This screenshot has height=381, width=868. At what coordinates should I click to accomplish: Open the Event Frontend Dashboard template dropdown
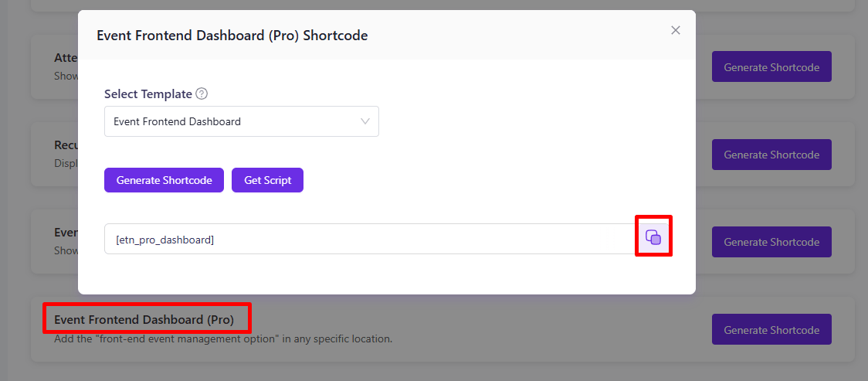pyautogui.click(x=242, y=121)
